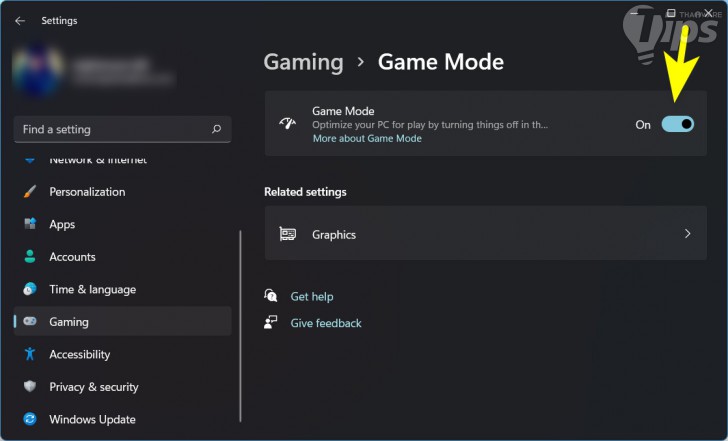The height and width of the screenshot is (441, 728).
Task: Click the Windows Update refresh icon
Action: (x=30, y=419)
